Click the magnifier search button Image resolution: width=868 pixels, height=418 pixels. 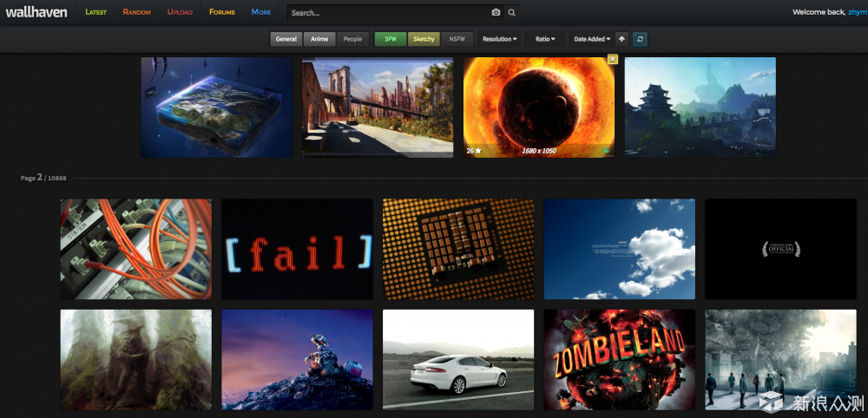[512, 12]
